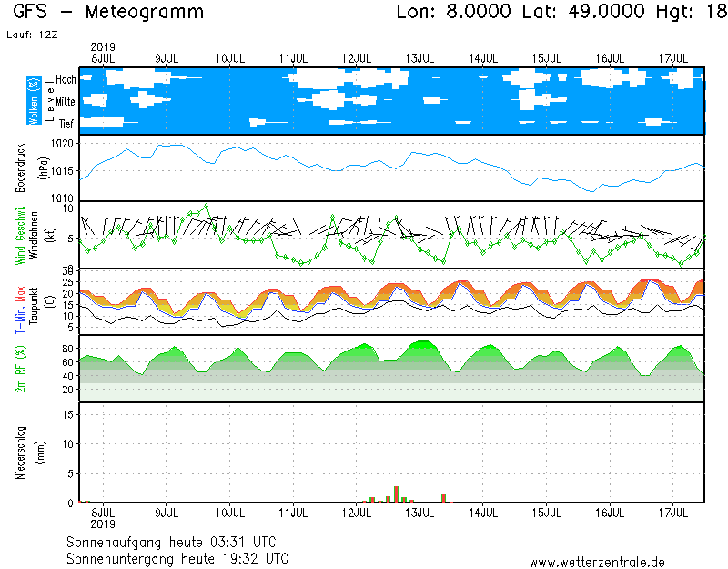Click the 10JUL date label below the precipitation chart
The width and height of the screenshot is (728, 569).
[x=230, y=513]
